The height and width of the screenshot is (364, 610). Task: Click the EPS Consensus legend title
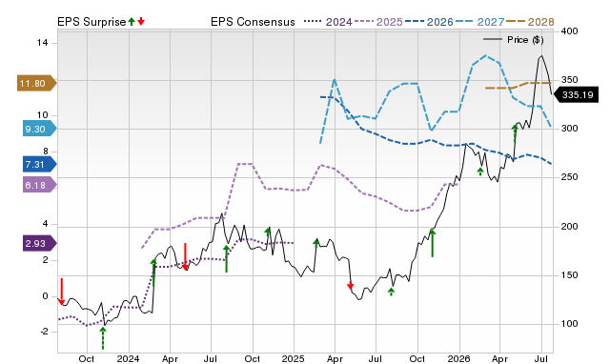[x=253, y=22]
